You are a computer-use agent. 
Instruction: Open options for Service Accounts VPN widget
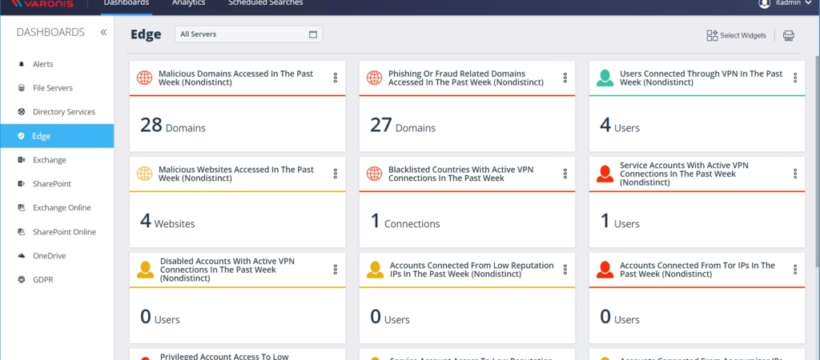click(x=795, y=174)
